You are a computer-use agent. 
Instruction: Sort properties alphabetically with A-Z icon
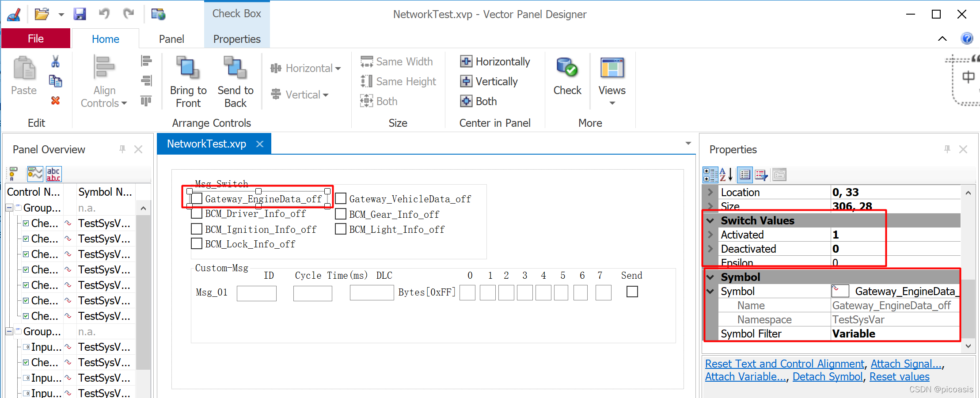tap(726, 175)
